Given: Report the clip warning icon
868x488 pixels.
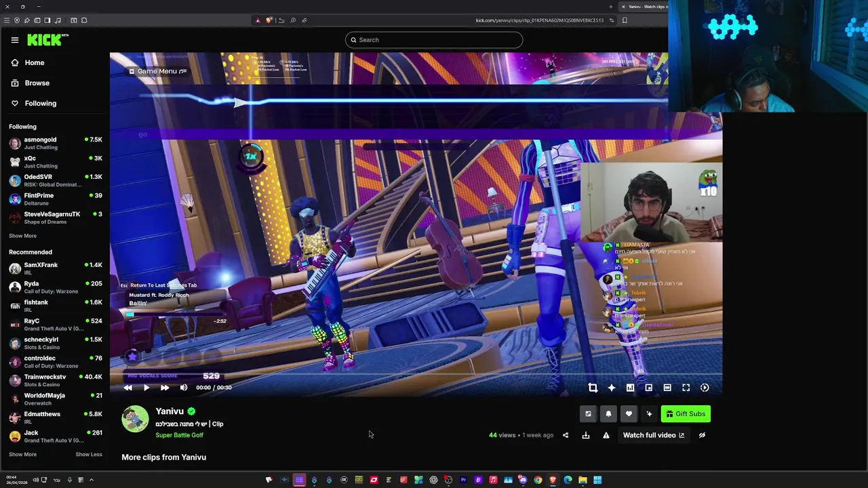Looking at the screenshot, I should pos(606,435).
